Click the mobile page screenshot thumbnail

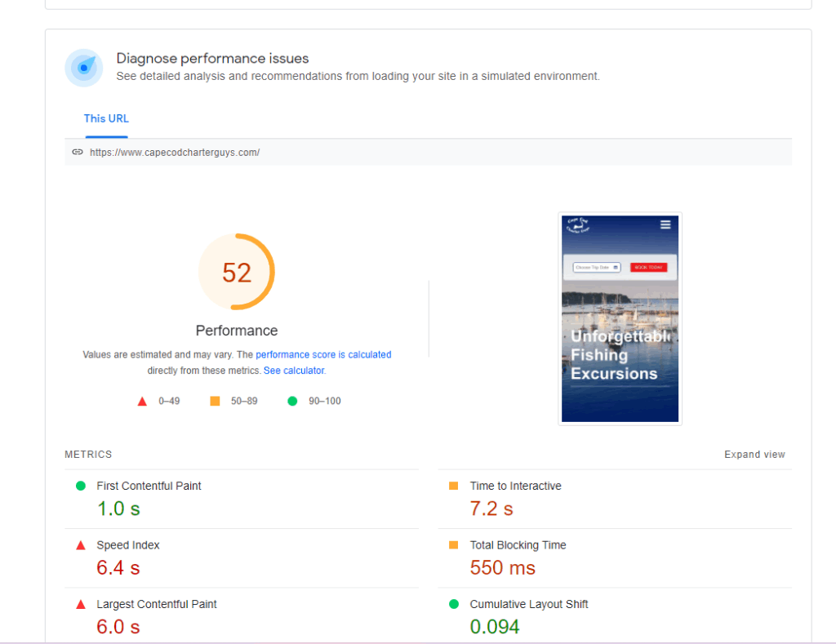(x=620, y=318)
